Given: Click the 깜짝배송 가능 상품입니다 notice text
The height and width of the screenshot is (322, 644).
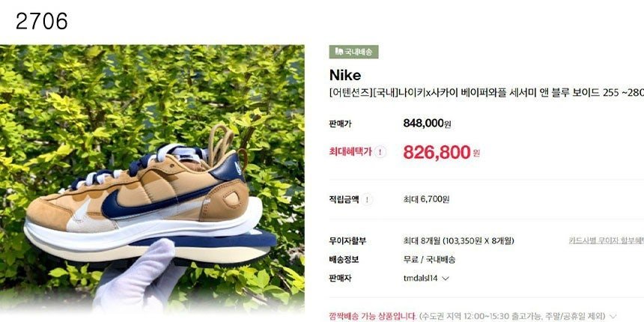Looking at the screenshot, I should [372, 317].
